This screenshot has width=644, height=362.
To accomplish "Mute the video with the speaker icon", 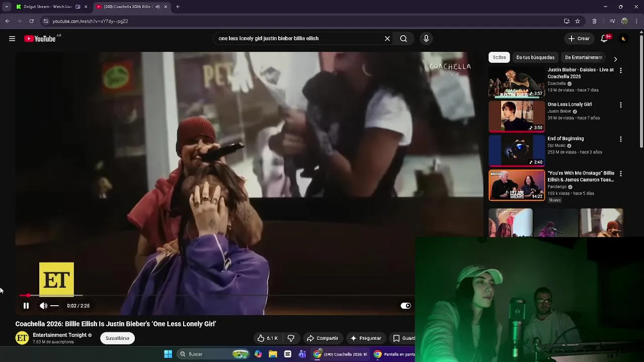I will pyautogui.click(x=44, y=306).
